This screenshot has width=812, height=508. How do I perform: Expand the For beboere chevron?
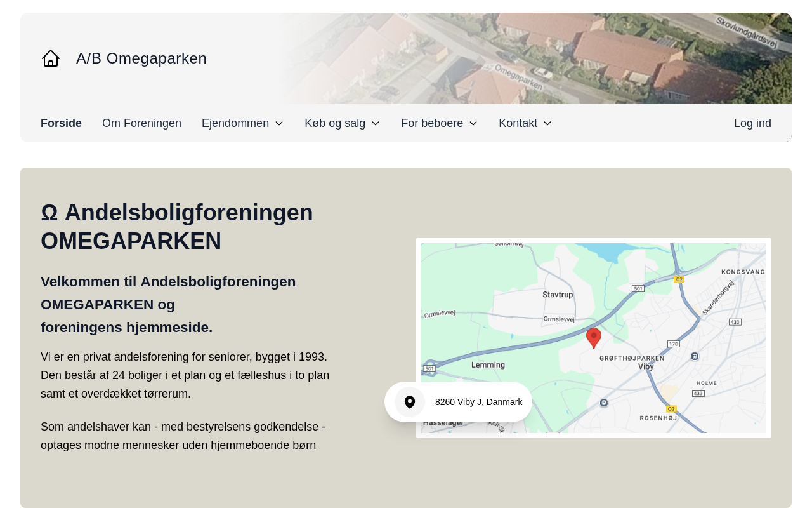click(x=473, y=123)
